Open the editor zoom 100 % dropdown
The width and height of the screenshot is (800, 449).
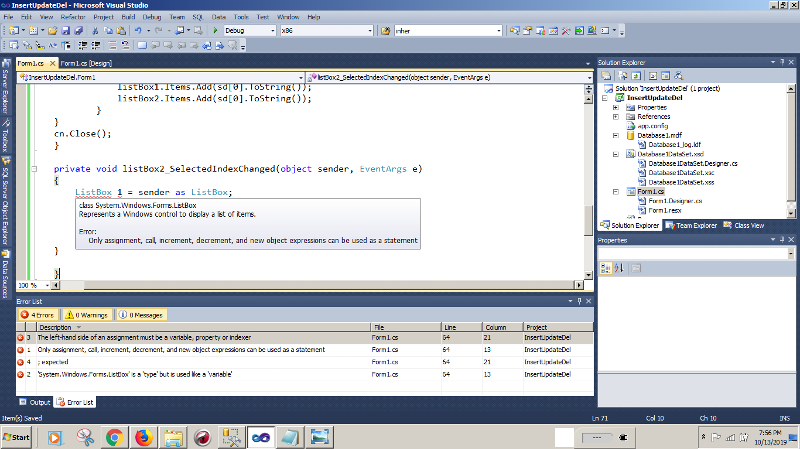pyautogui.click(x=47, y=285)
